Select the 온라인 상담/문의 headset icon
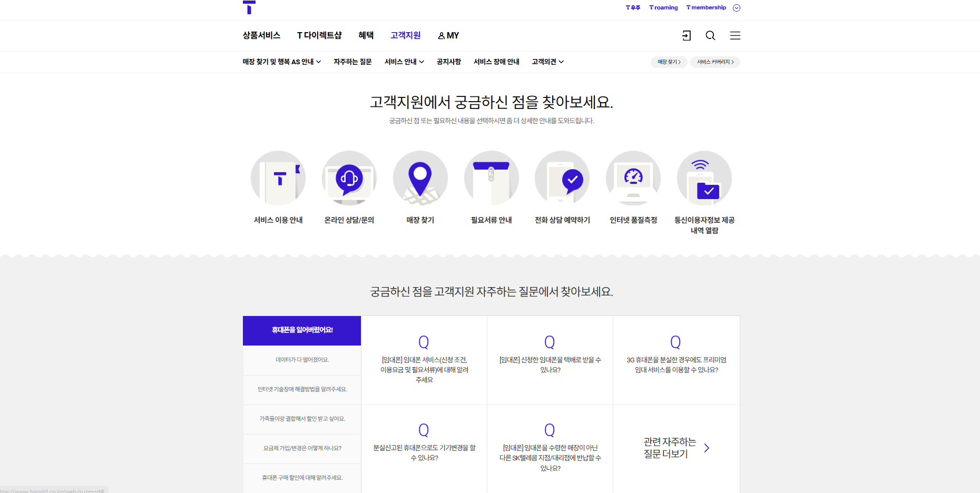 (349, 179)
